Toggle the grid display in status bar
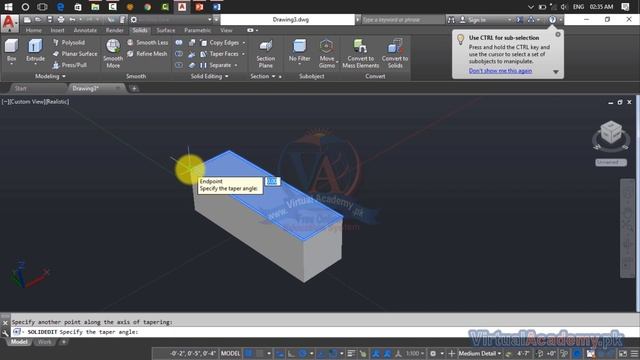640x360 pixels. [249, 353]
